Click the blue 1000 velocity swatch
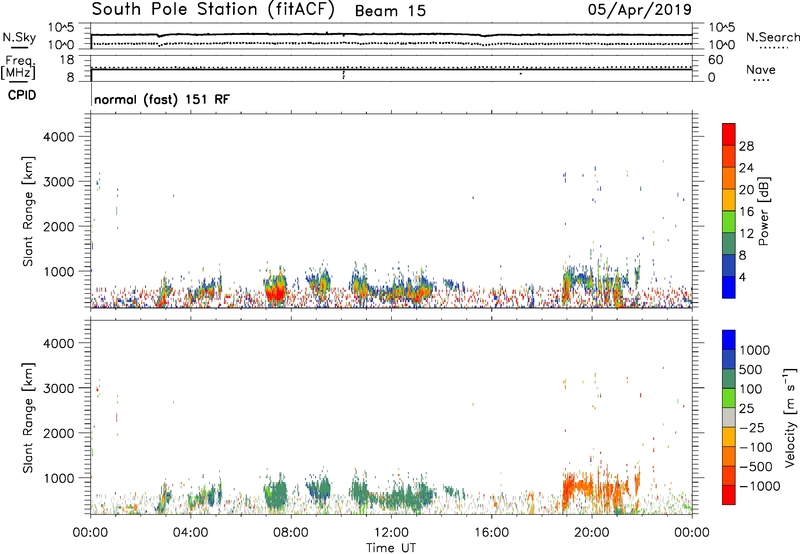800x554 pixels. click(729, 340)
